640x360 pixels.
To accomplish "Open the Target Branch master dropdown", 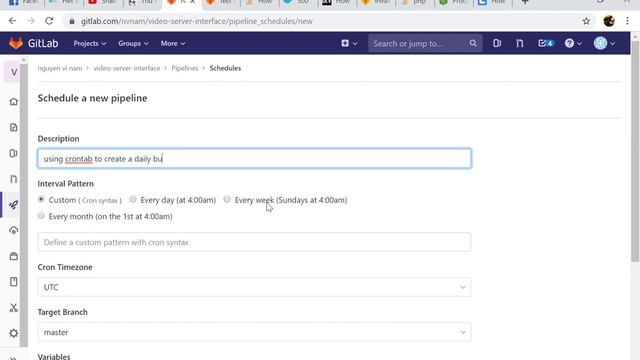I will click(254, 332).
